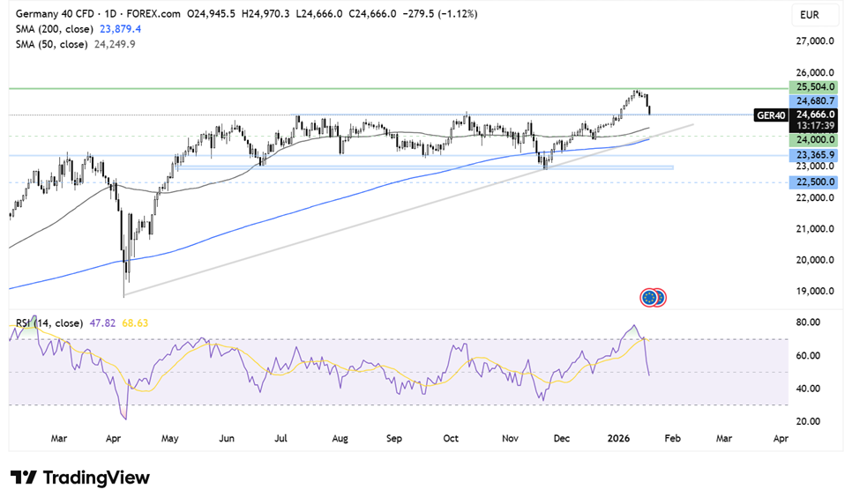Click the 22,500.0 dashed line label
852x504 pixels.
point(811,182)
